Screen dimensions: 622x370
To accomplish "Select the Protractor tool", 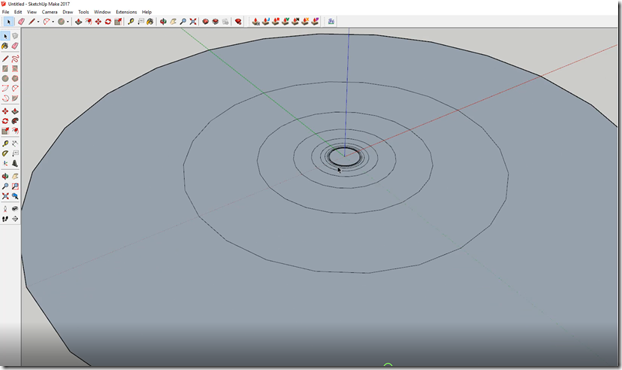I will point(5,153).
